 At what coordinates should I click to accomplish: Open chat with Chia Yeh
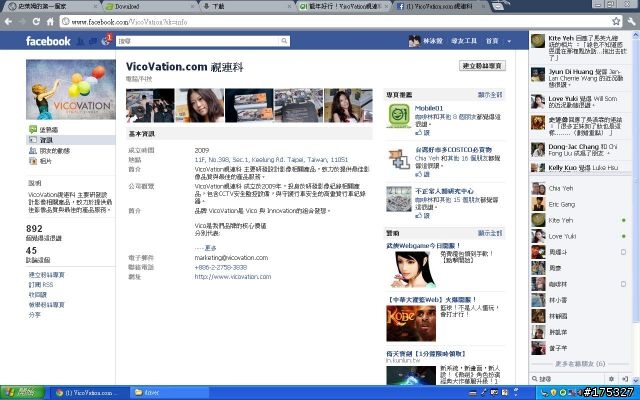[x=580, y=188]
